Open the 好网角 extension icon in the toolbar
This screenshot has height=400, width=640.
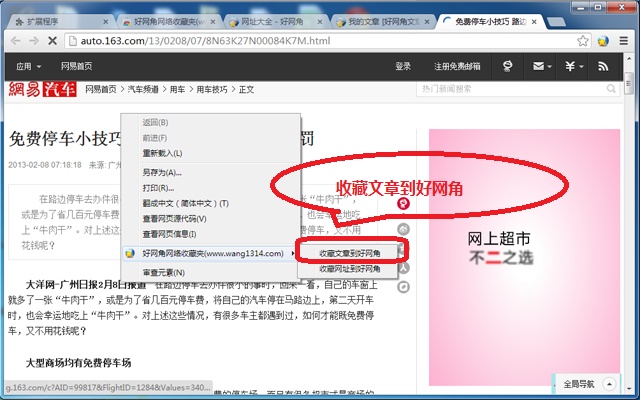coord(603,41)
